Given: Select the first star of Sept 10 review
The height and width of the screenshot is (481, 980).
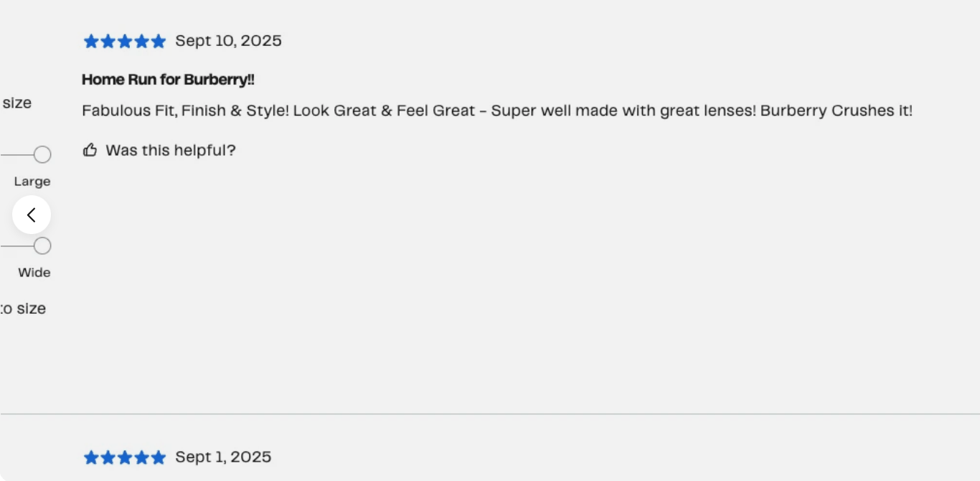Looking at the screenshot, I should click(91, 42).
